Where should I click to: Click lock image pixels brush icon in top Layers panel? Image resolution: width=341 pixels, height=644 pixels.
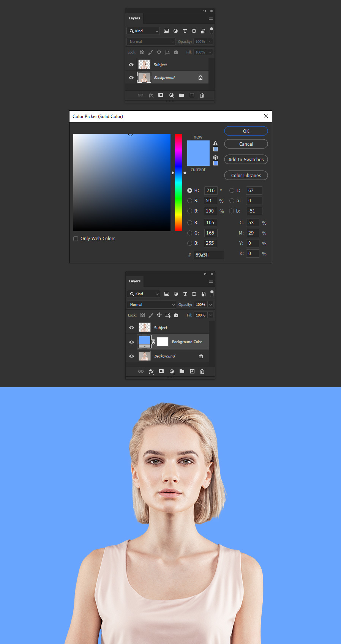pyautogui.click(x=151, y=52)
